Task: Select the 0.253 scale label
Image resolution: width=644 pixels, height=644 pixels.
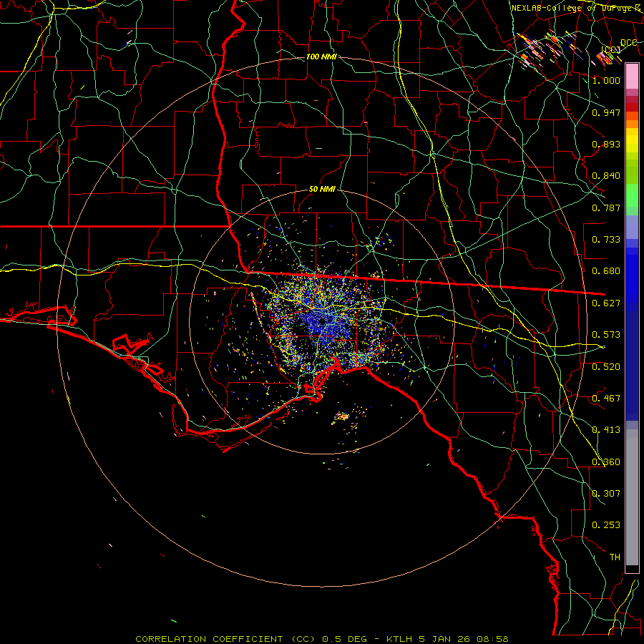Action: coord(606,525)
